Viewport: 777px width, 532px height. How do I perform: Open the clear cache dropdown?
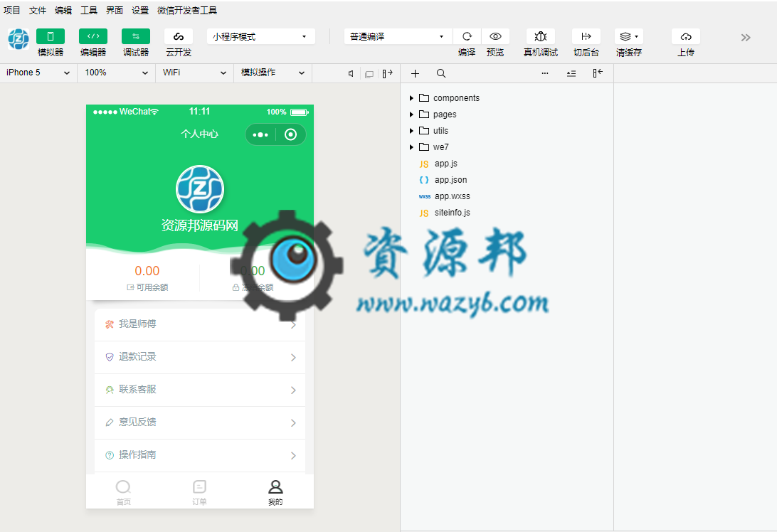point(629,37)
